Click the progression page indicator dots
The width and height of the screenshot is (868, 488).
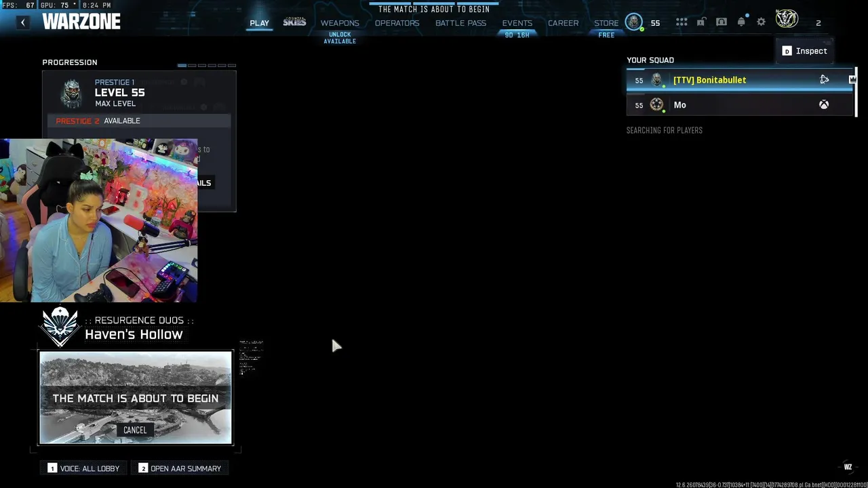(x=207, y=66)
